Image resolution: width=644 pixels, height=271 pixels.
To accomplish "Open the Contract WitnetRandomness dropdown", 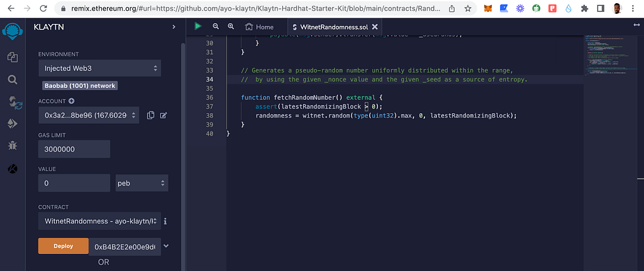I will tap(99, 221).
